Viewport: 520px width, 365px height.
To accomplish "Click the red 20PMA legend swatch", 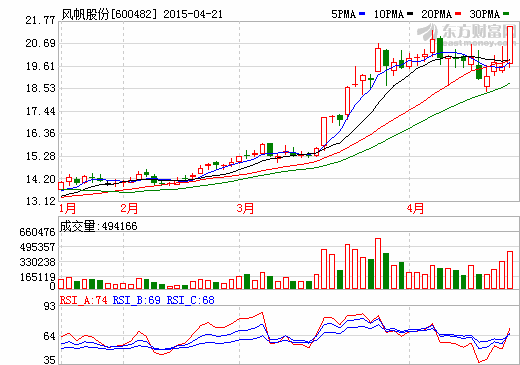I will [458, 14].
